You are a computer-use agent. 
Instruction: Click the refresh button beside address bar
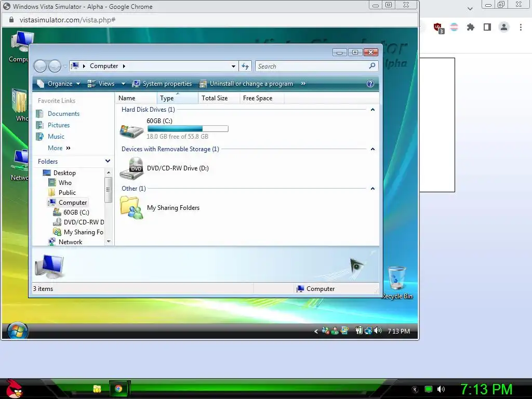pyautogui.click(x=245, y=66)
